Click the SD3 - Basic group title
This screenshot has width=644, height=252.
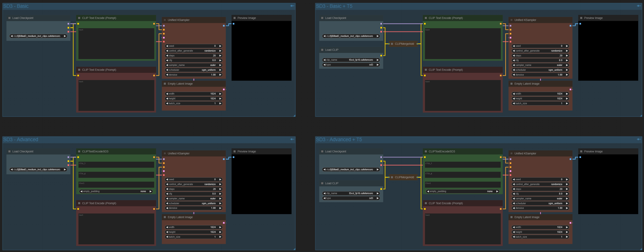(16, 6)
